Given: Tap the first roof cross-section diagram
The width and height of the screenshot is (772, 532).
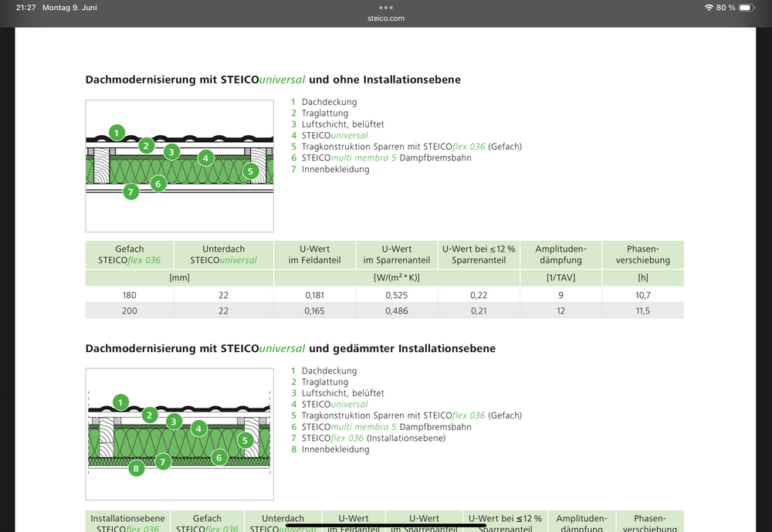Looking at the screenshot, I should [x=180, y=166].
